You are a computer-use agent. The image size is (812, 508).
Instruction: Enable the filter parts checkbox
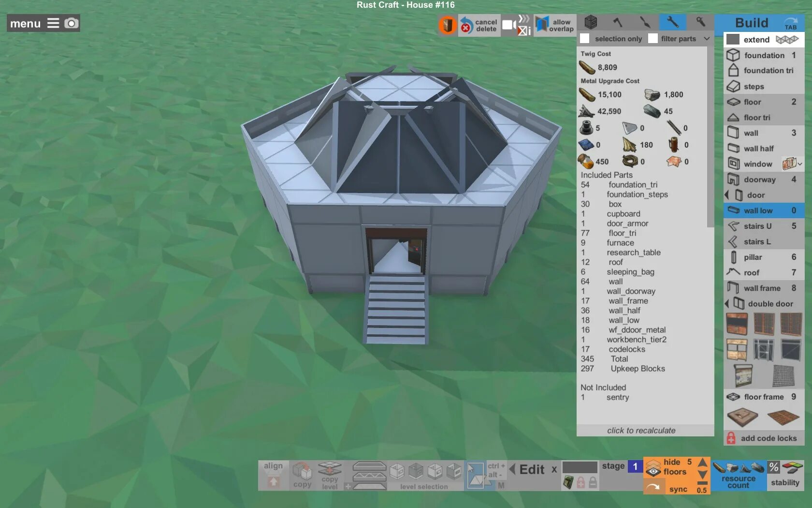coord(653,39)
